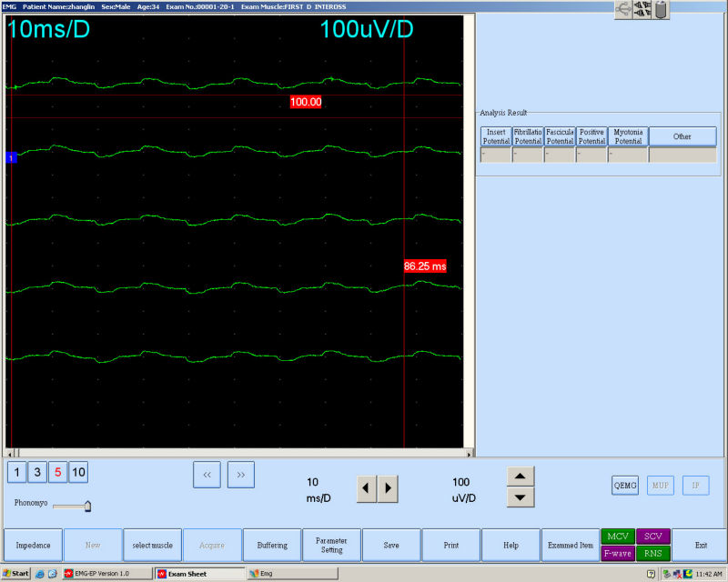Click the 86.25 ms cursor label
Screen dimensions: 728x582
tap(425, 266)
